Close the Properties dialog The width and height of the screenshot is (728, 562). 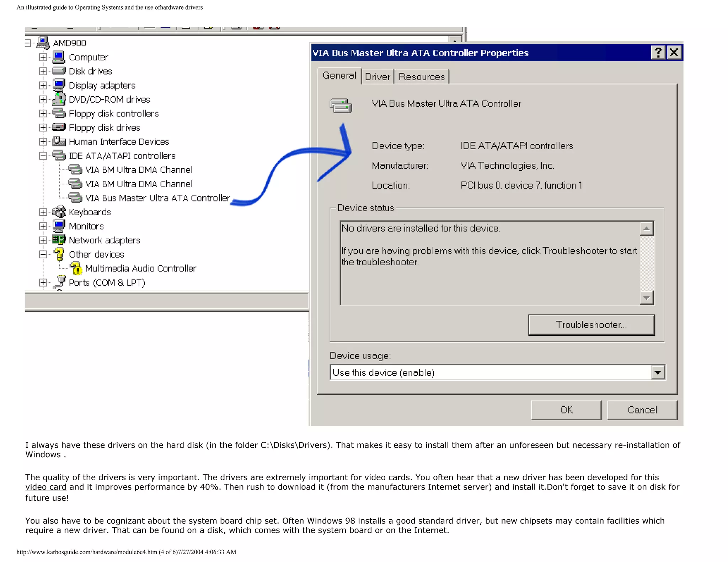click(674, 53)
